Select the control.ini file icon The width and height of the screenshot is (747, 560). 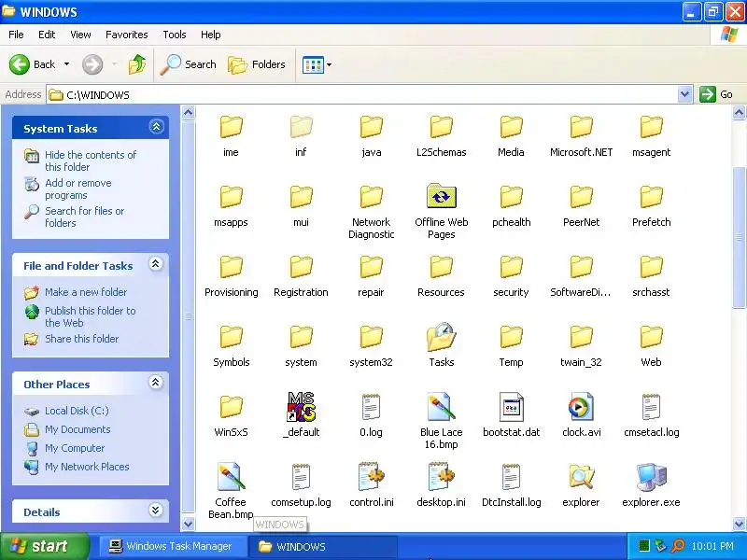pos(371,477)
